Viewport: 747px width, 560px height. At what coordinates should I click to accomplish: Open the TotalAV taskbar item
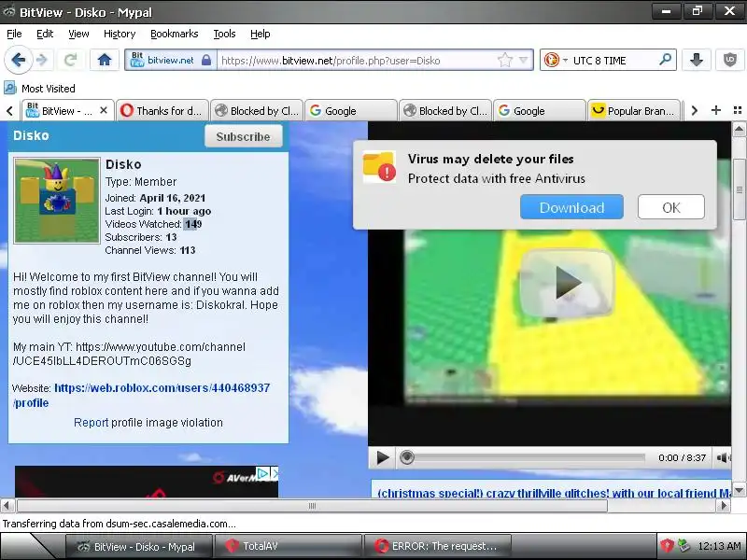(289, 546)
